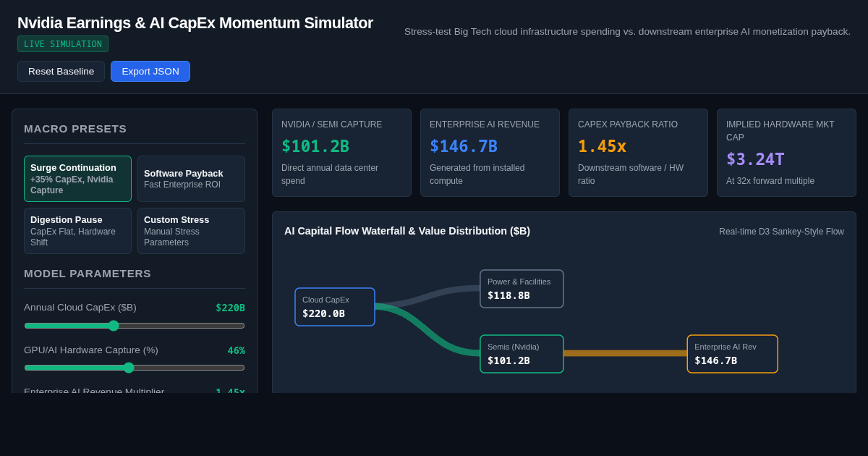Click the MACRO PRESETS heading
868x456 pixels.
coord(75,129)
